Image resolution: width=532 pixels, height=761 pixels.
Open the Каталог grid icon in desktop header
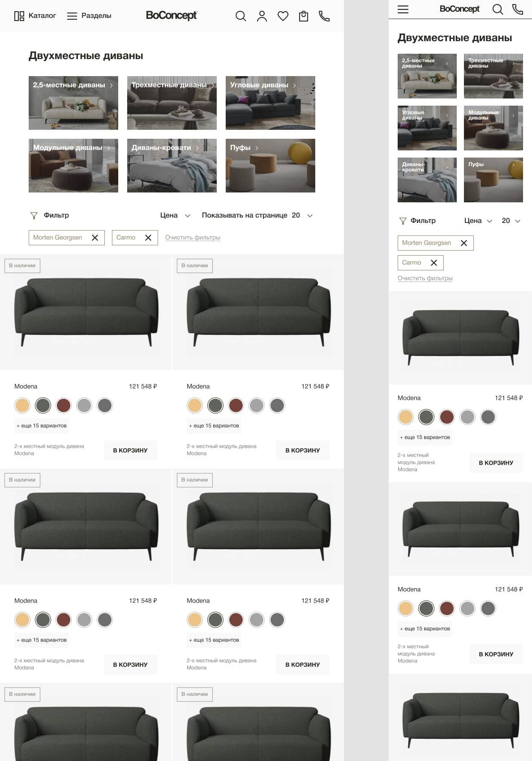(x=19, y=17)
